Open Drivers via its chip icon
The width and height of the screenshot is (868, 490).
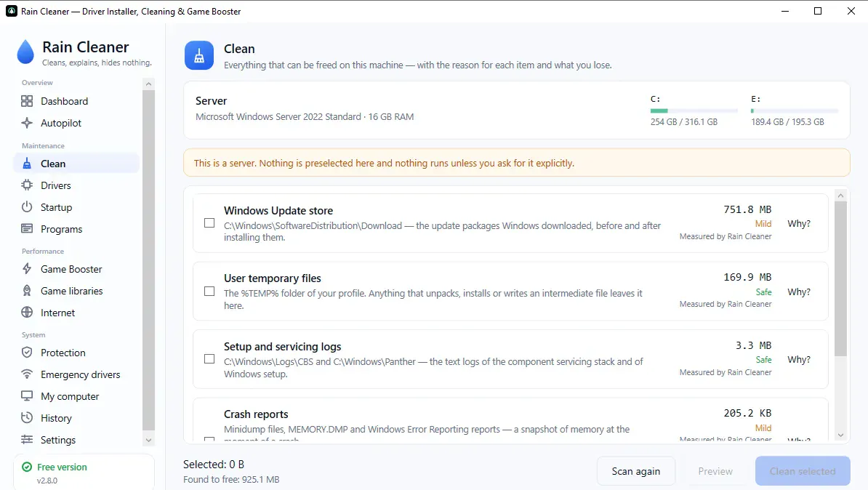tap(27, 185)
